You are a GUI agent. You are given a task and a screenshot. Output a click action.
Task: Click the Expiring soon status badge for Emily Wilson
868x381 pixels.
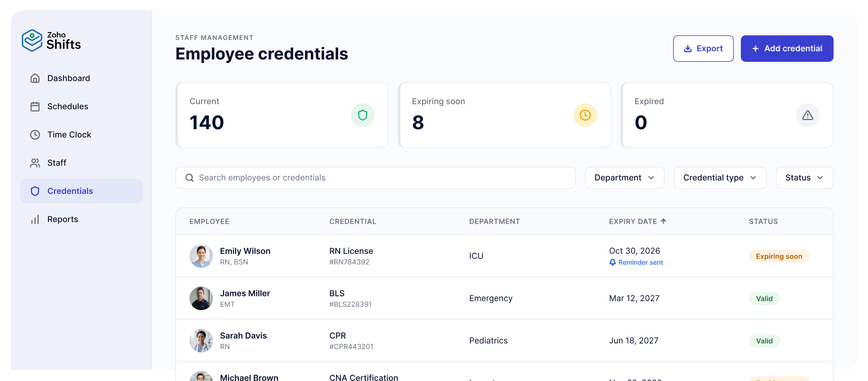point(779,256)
